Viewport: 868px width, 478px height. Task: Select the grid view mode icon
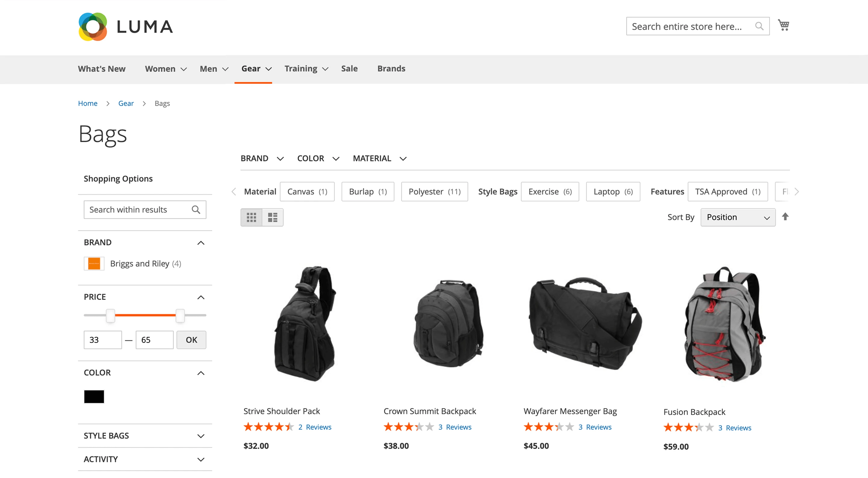coord(251,217)
